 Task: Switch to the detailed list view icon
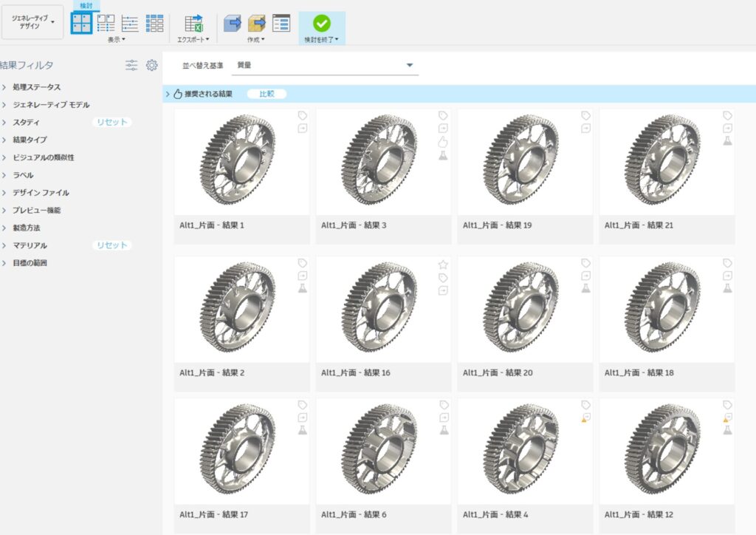pyautogui.click(x=129, y=21)
